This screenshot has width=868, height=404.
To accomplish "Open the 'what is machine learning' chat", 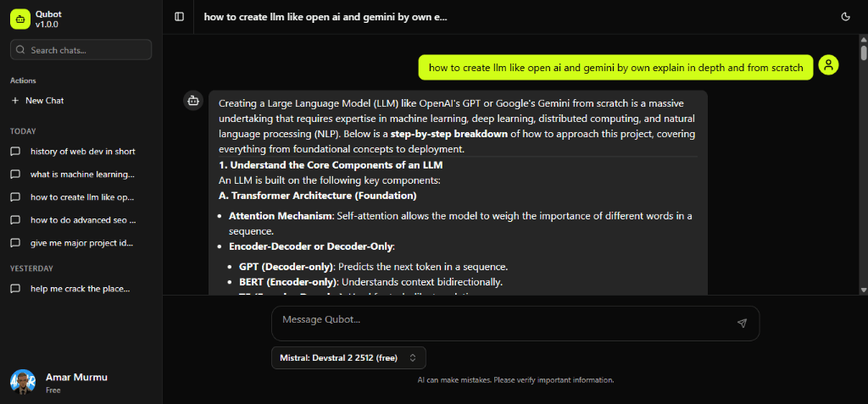I will pyautogui.click(x=82, y=174).
